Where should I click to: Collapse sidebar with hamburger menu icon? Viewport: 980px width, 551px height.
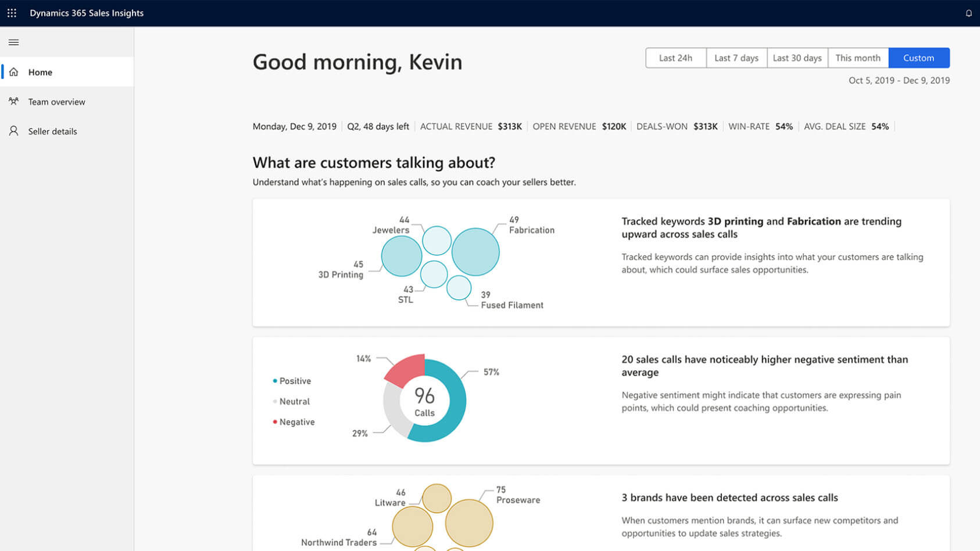pyautogui.click(x=14, y=42)
